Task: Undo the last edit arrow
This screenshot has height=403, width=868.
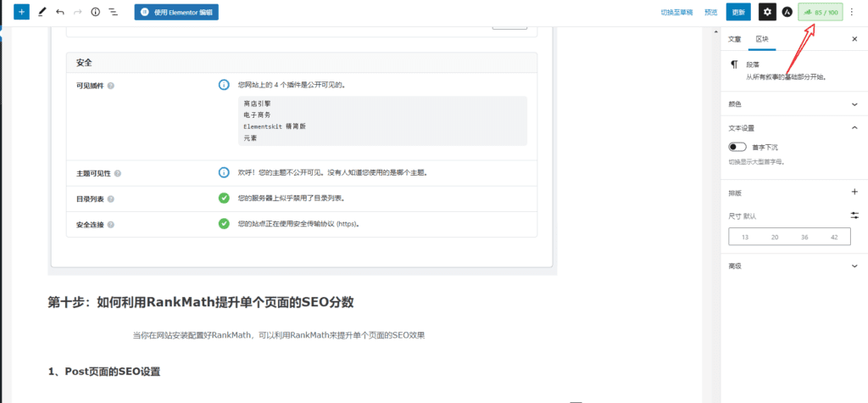Action: (x=60, y=12)
